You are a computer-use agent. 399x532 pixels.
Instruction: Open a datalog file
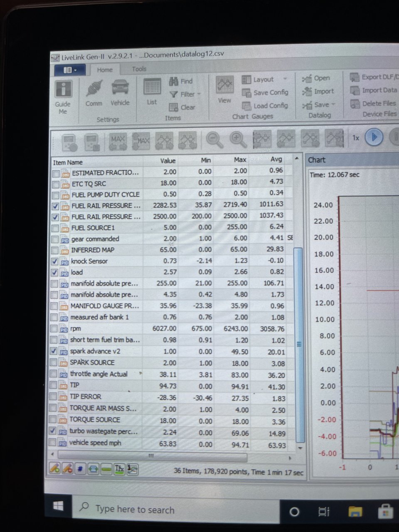coord(316,78)
